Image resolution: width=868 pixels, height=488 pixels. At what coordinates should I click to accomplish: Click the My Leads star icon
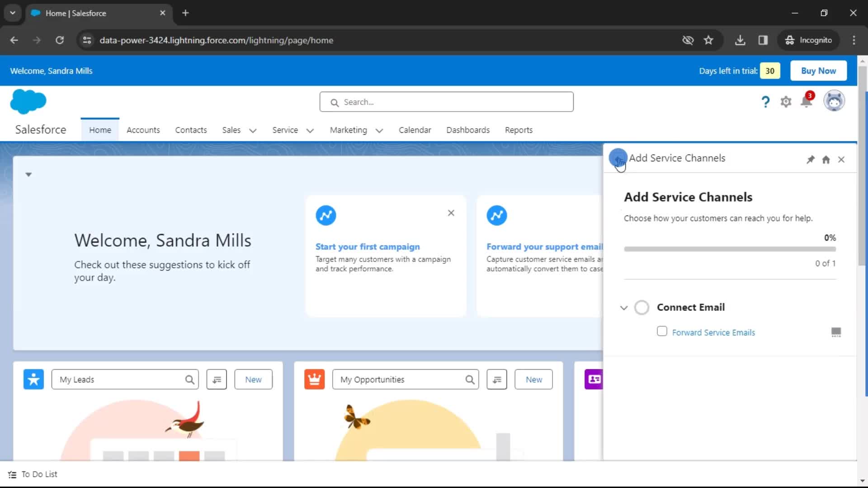(x=34, y=380)
